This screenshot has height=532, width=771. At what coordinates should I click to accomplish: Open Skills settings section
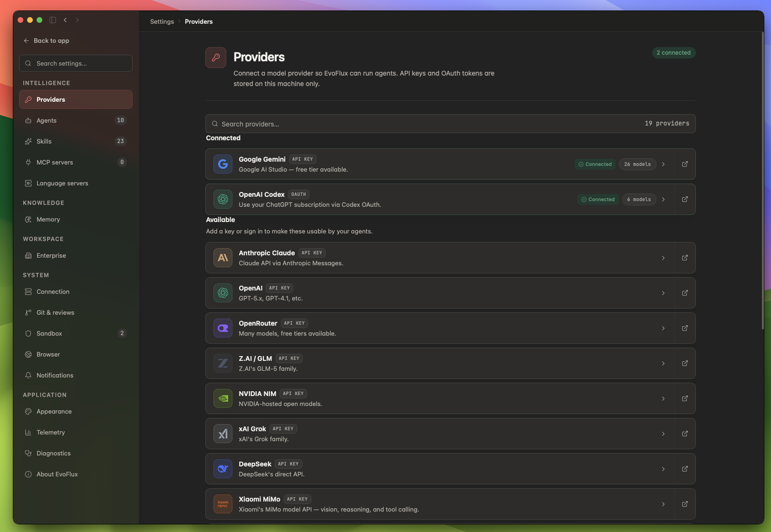[76, 141]
